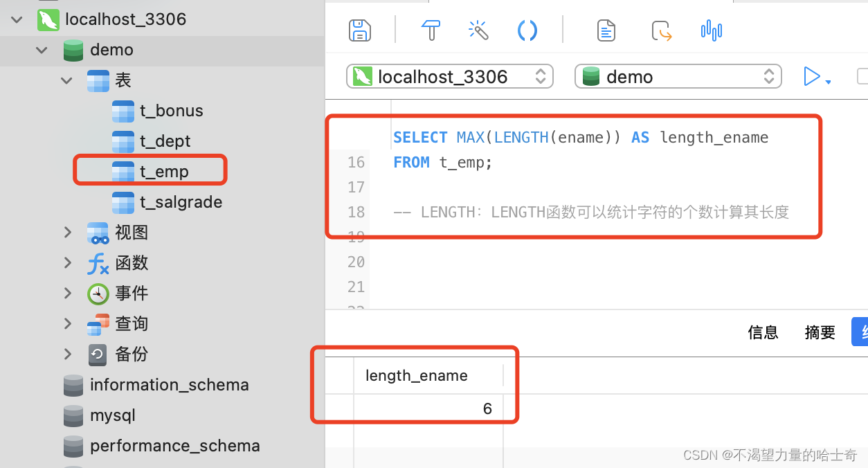Viewport: 868px width, 468px height.
Task: Run the query with the play button
Action: 811,76
